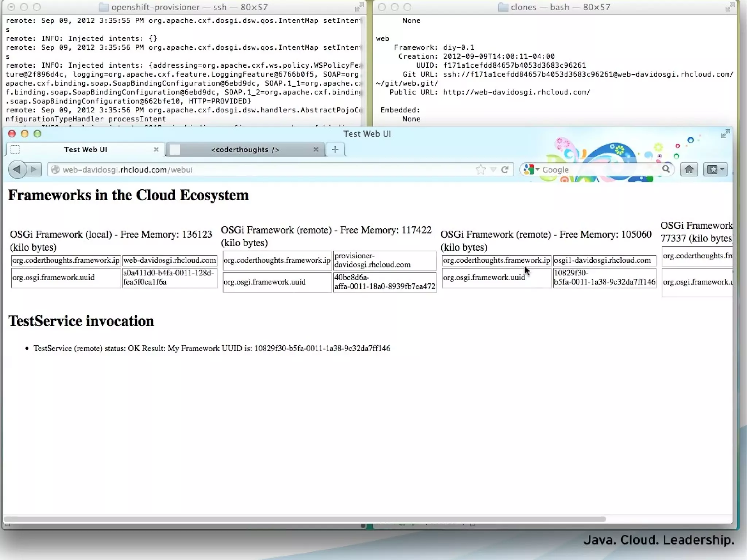This screenshot has height=560, width=747.
Task: Expand the bookmarks button dropdown arrow
Action: (722, 169)
